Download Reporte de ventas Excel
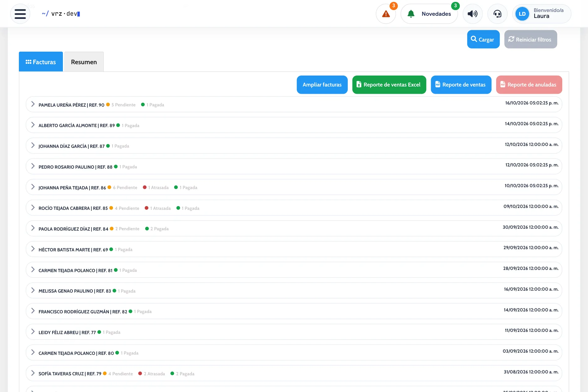The image size is (588, 392). tap(389, 85)
